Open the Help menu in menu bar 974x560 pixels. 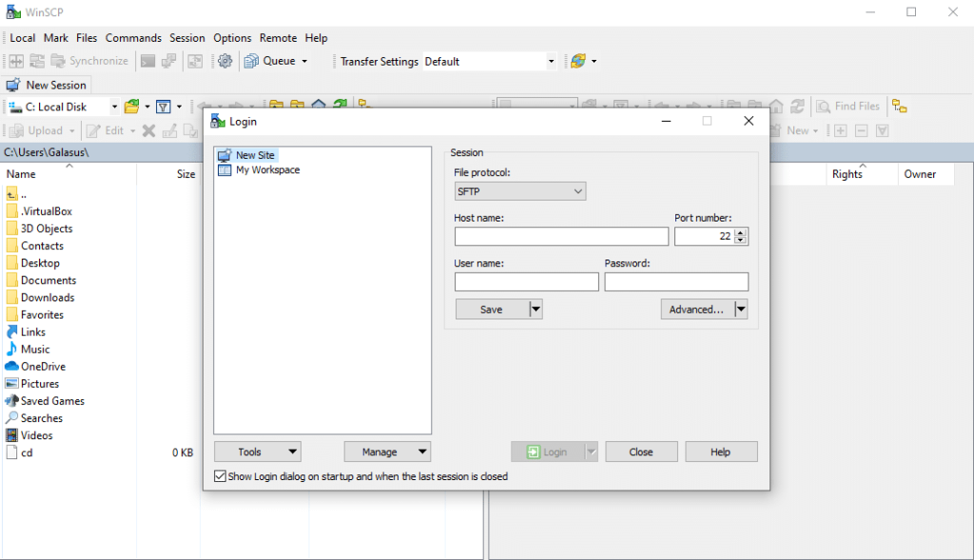[x=316, y=38]
